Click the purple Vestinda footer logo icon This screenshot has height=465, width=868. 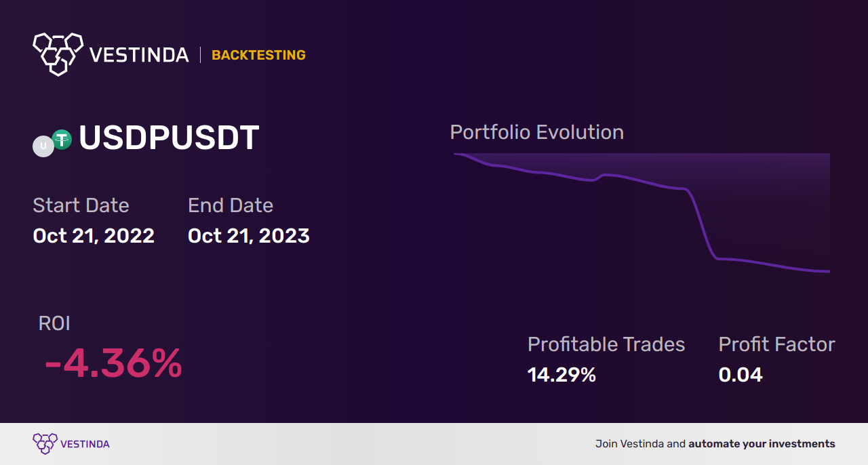[44, 444]
